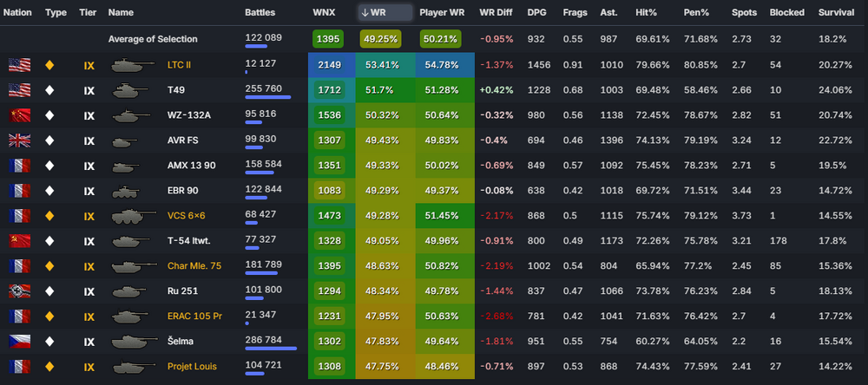The image size is (868, 385).
Task: Sort by the WR Diff column header
Action: (x=496, y=12)
